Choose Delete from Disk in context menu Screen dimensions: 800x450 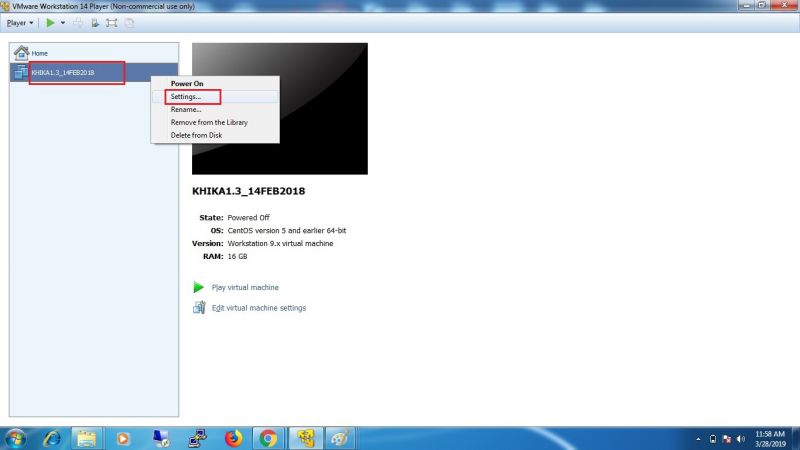tap(215, 135)
